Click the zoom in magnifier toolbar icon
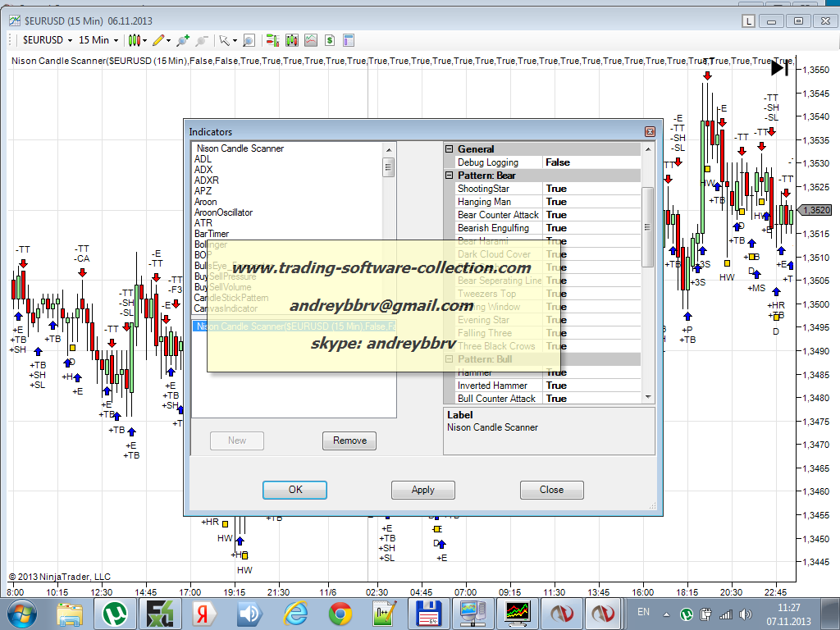The width and height of the screenshot is (840, 630). [183, 39]
